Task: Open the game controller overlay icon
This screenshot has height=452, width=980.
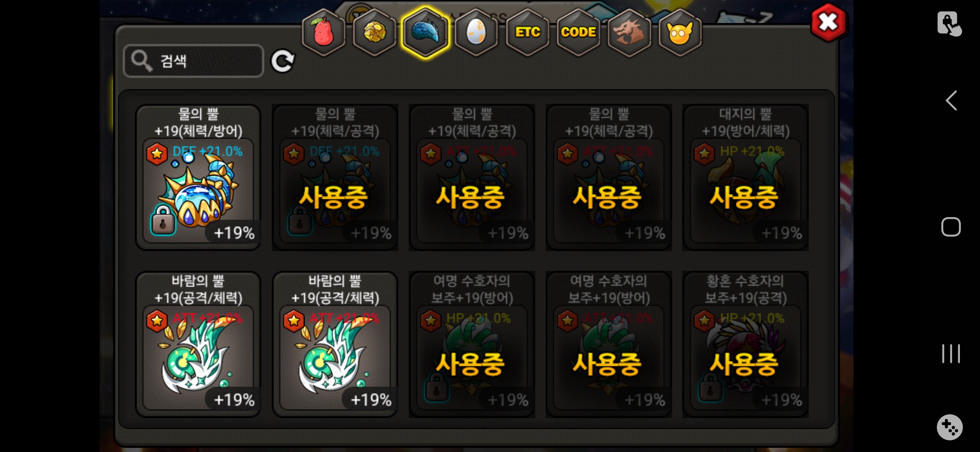Action: [x=949, y=427]
